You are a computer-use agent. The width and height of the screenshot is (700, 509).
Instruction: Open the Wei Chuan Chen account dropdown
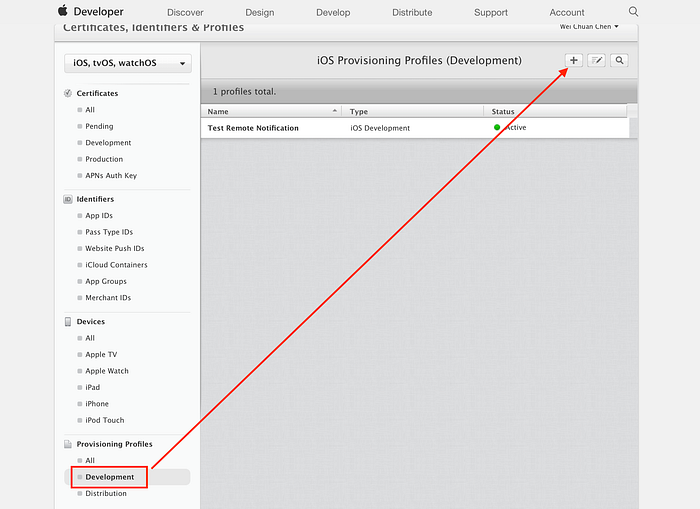click(589, 27)
